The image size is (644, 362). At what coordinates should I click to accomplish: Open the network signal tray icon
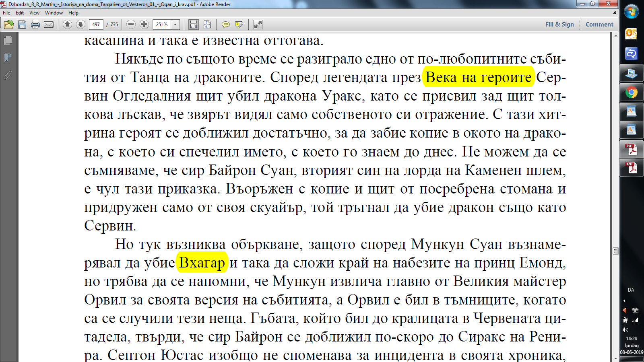pyautogui.click(x=635, y=320)
